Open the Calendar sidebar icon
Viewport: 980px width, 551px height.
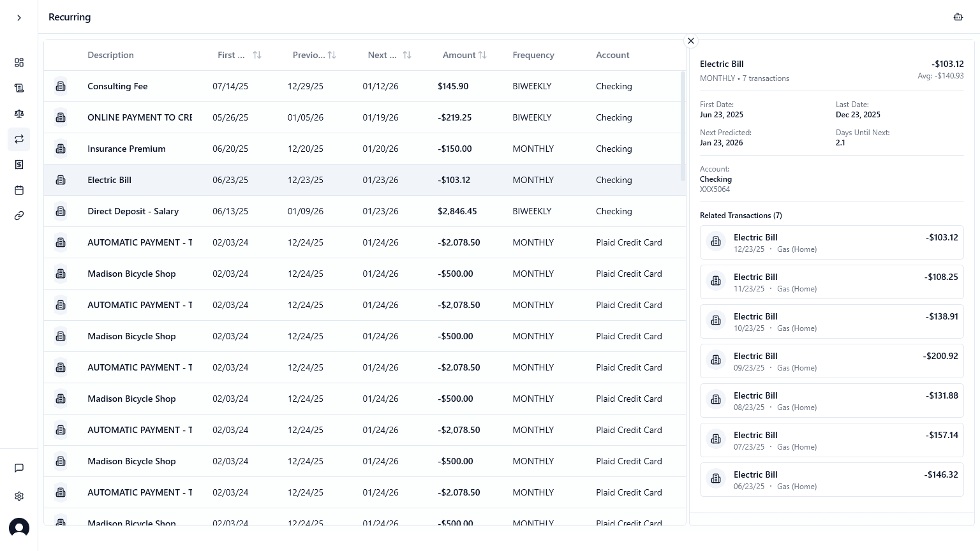(x=19, y=190)
